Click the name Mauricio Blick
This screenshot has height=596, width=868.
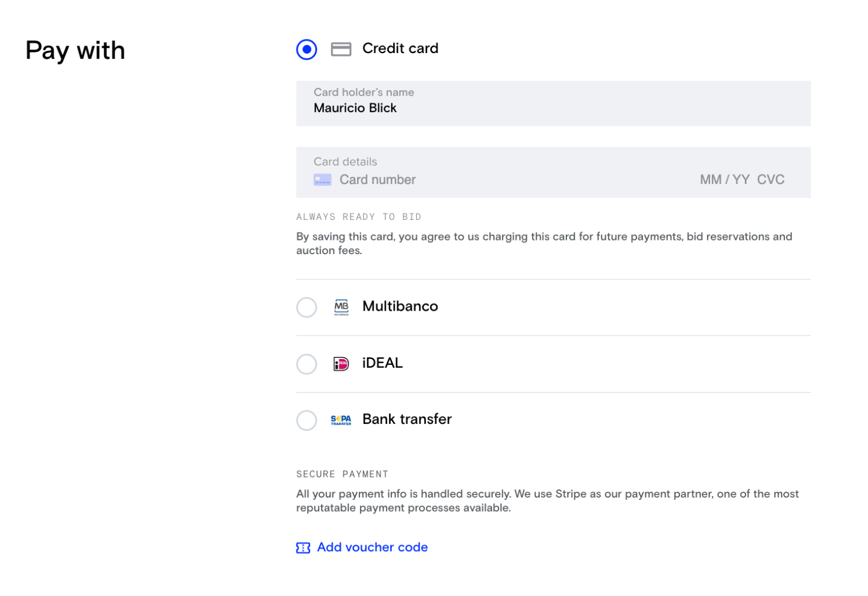pyautogui.click(x=355, y=108)
